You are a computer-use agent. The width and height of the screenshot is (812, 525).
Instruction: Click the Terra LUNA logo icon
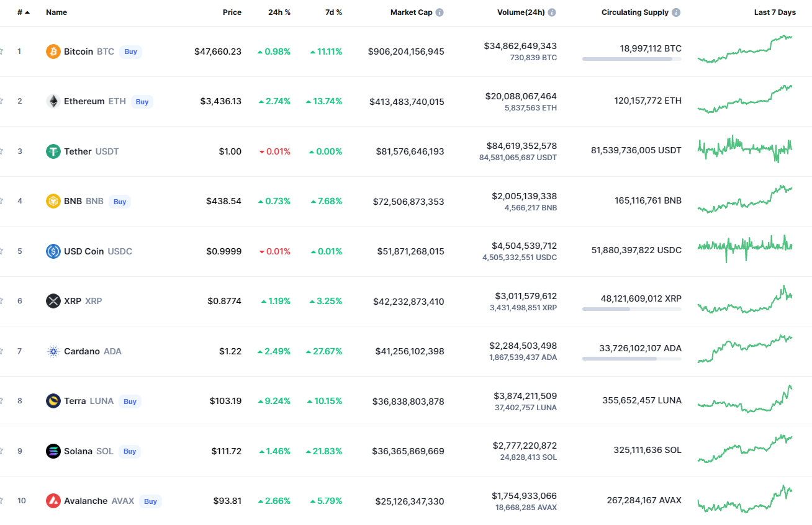pyautogui.click(x=53, y=401)
